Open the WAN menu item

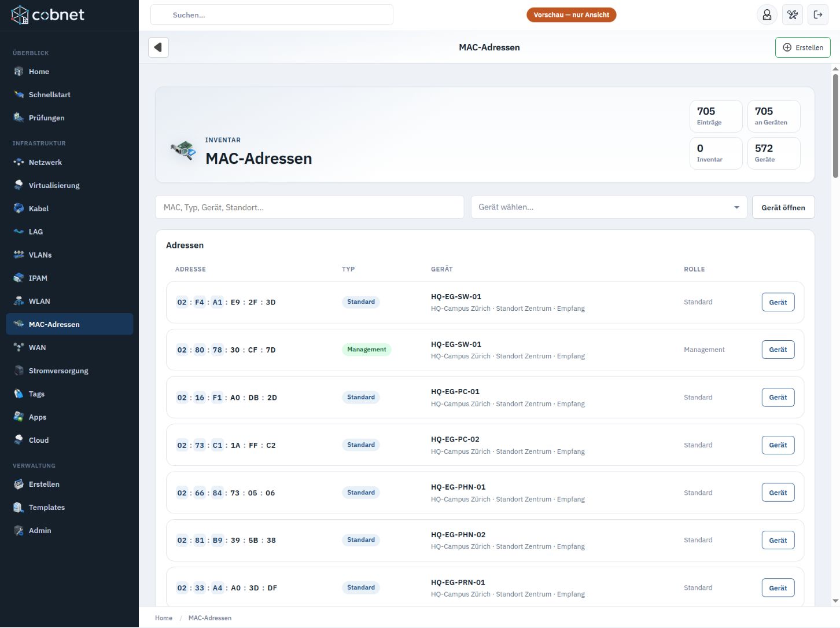[69, 348]
